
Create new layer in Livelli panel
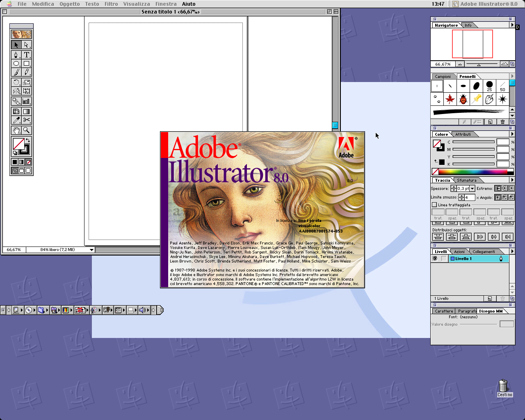point(489,299)
